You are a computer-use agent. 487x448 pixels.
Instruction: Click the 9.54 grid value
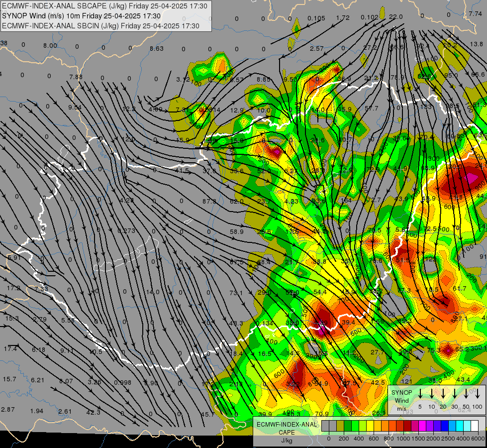pos(75,107)
